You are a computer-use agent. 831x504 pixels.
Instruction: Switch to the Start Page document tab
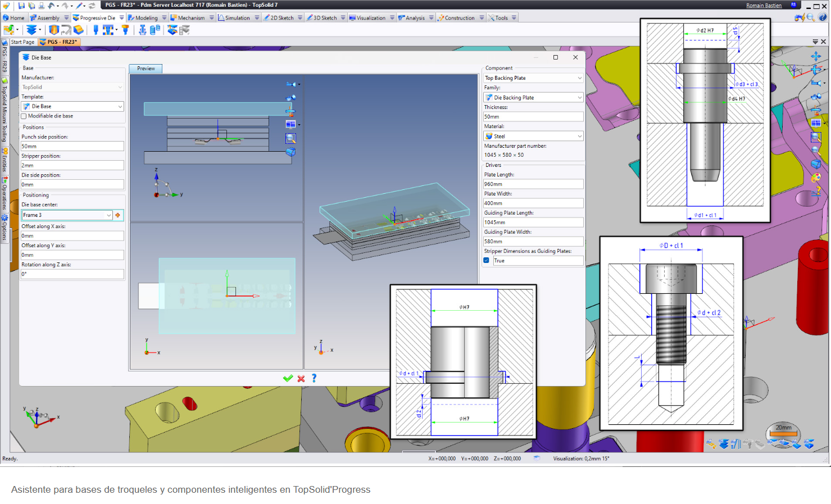coord(22,42)
